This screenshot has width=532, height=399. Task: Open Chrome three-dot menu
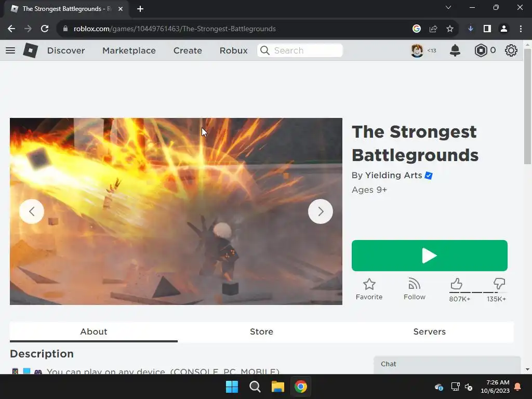(521, 29)
